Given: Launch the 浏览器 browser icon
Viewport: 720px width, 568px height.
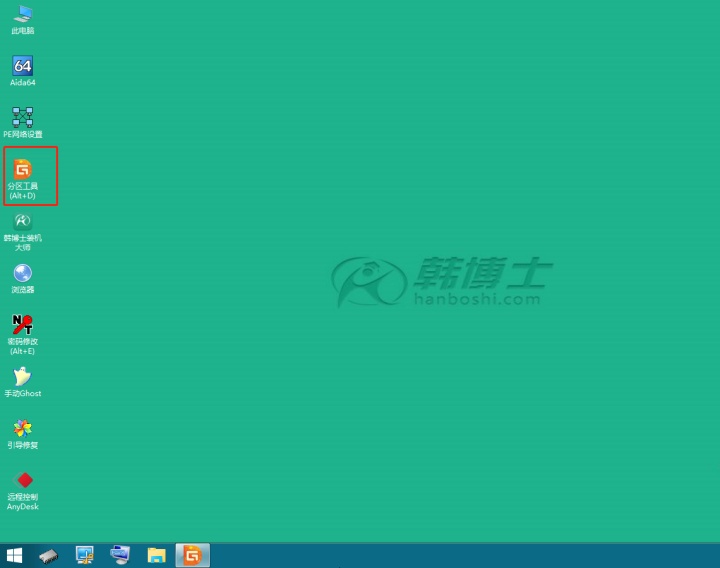Looking at the screenshot, I should (22, 279).
